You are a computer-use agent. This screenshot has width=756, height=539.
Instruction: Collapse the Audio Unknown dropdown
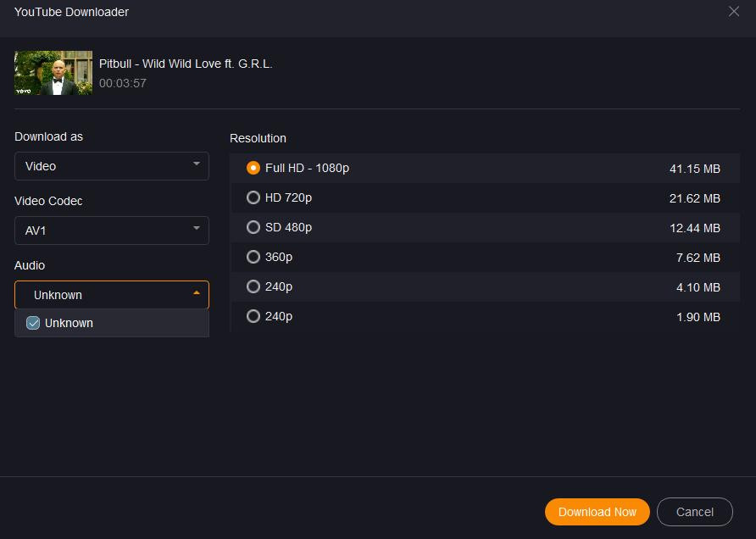point(112,295)
